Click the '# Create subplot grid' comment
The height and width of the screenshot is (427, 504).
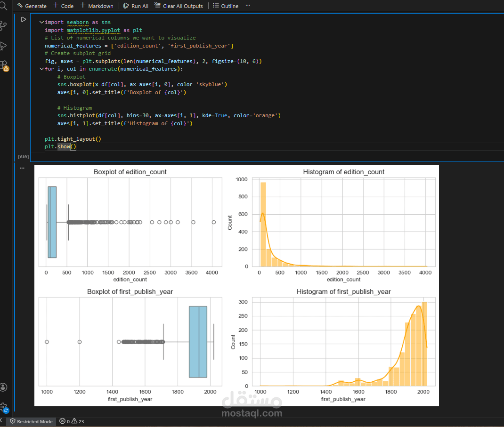click(x=78, y=53)
